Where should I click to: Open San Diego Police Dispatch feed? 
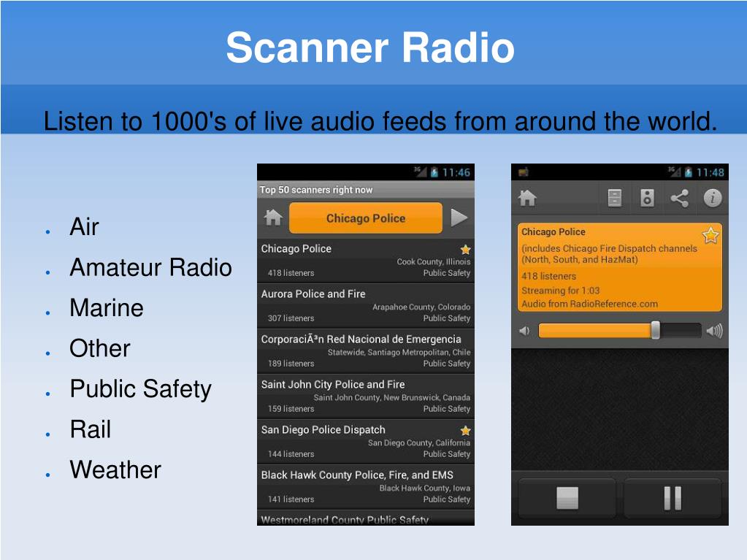tap(366, 442)
